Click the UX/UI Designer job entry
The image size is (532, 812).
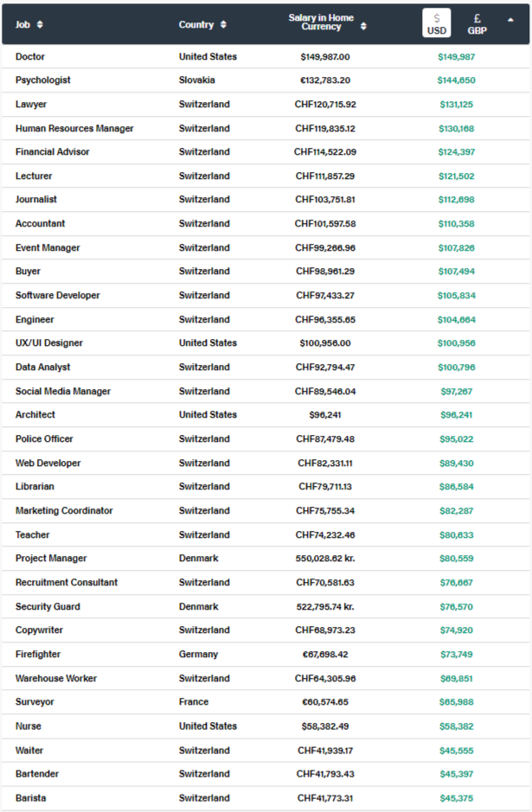coord(49,342)
